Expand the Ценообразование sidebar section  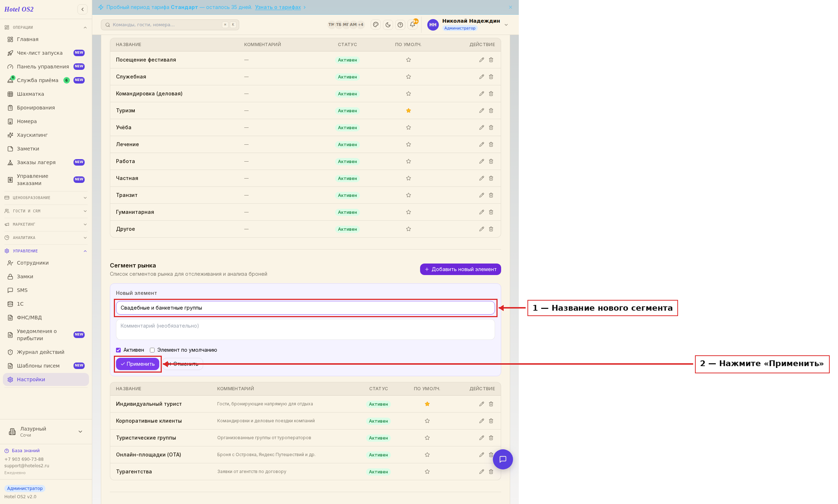pos(46,198)
